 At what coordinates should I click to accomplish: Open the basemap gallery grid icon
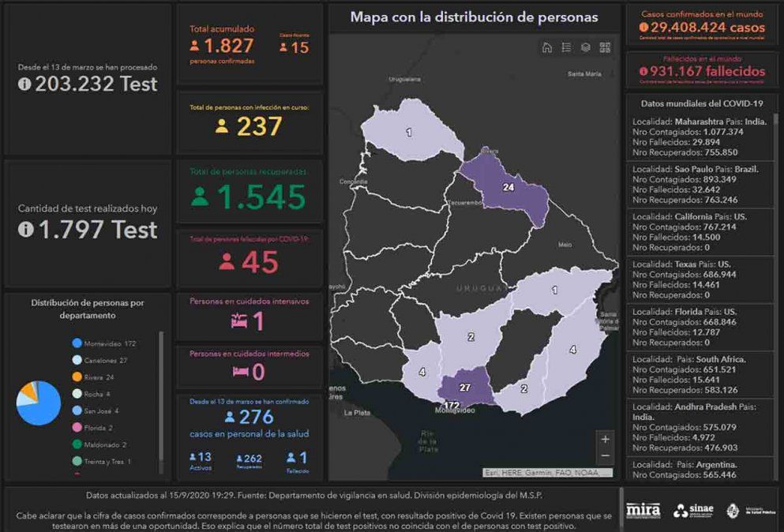(605, 47)
